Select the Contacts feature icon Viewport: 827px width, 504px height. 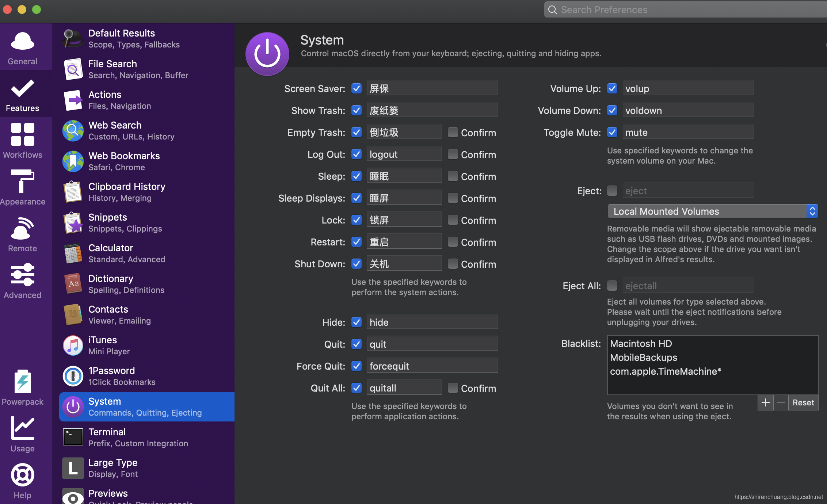(x=73, y=315)
